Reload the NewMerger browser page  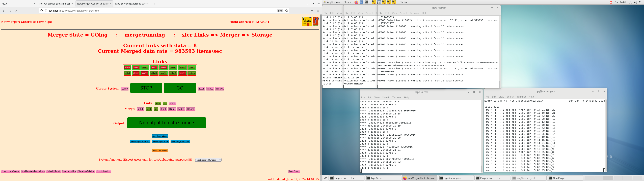click(x=16, y=11)
